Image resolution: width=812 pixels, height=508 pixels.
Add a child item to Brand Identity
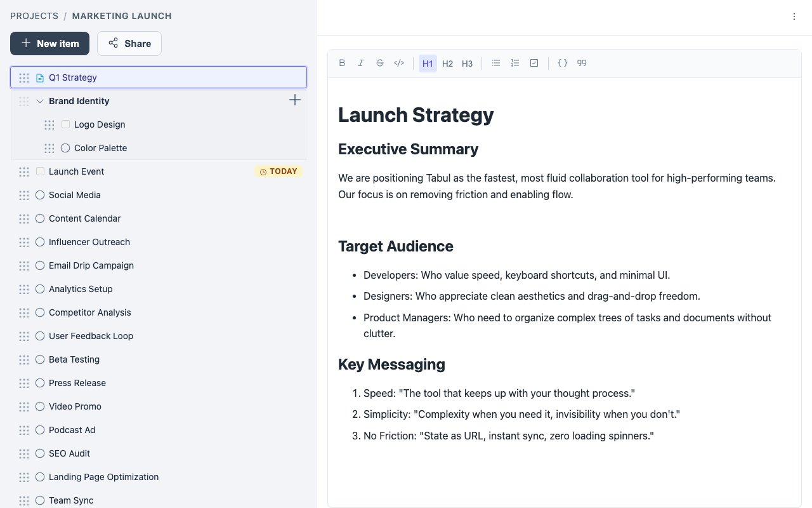(x=295, y=100)
